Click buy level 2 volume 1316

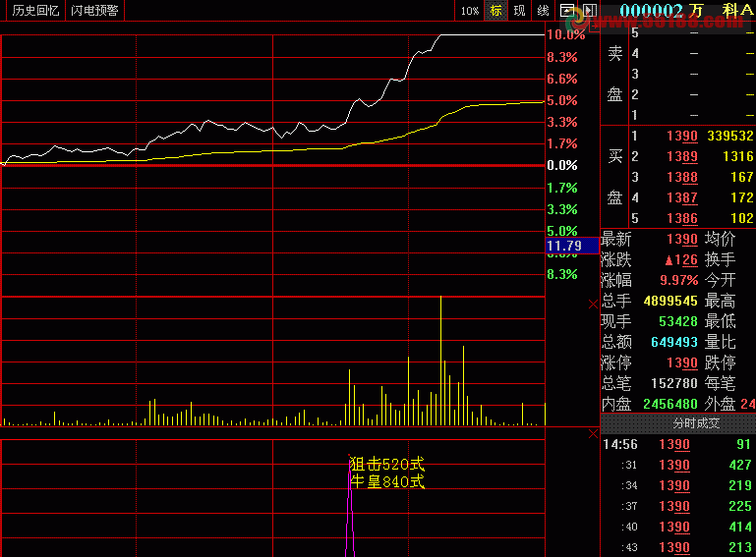coord(738,156)
